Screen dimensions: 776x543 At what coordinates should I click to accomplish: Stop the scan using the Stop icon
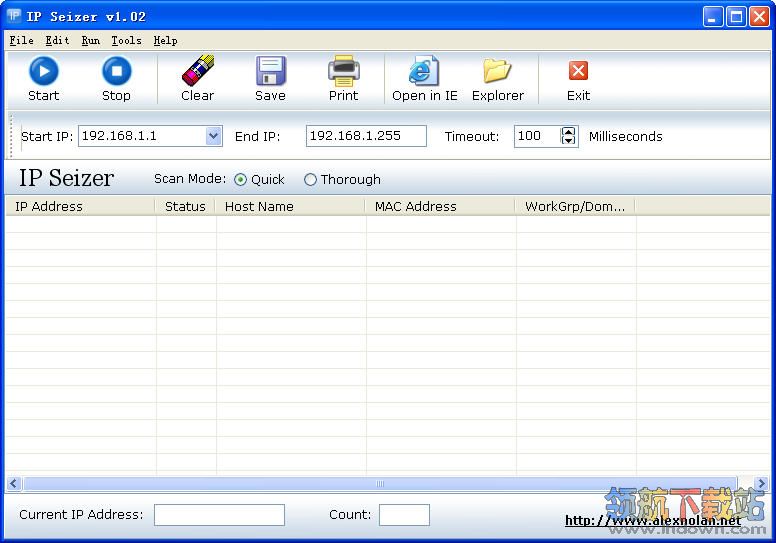116,71
